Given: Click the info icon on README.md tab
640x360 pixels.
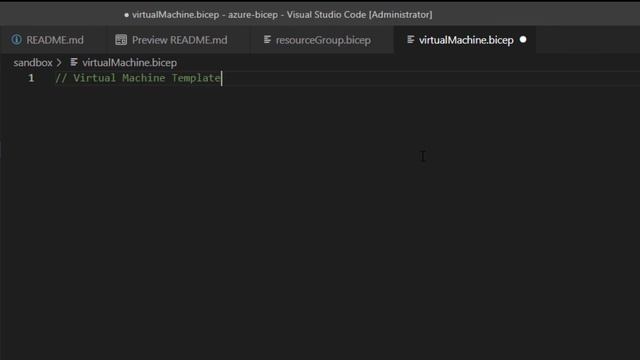Looking at the screenshot, I should point(17,40).
